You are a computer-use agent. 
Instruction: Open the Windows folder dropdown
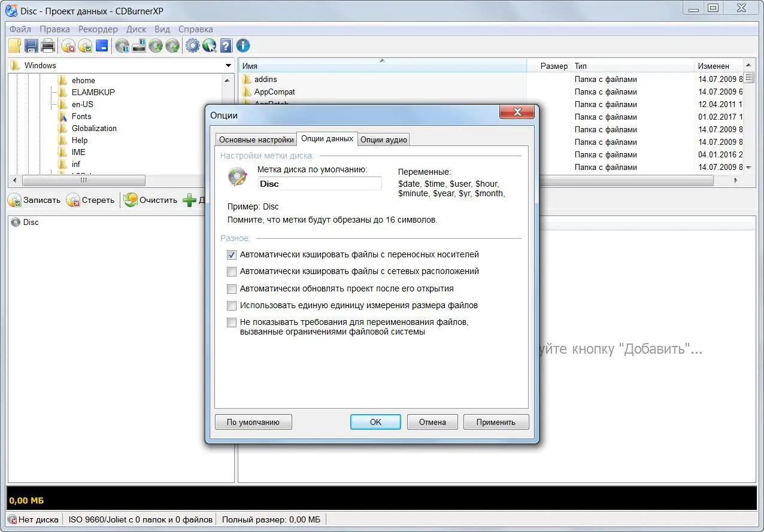228,66
